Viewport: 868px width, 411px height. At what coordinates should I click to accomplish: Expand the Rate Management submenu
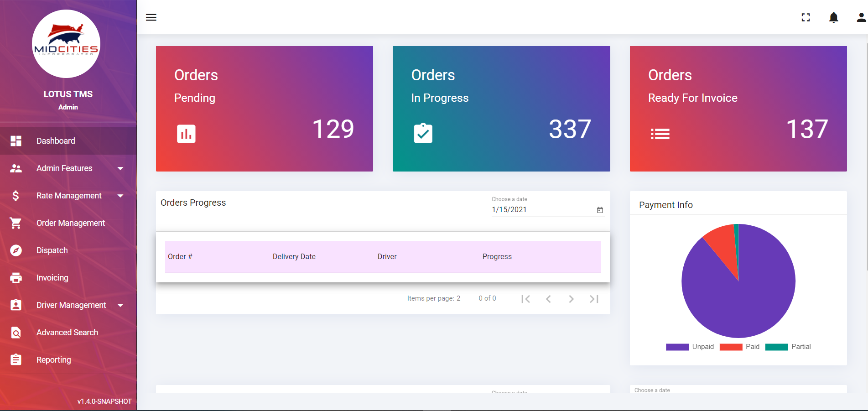(x=120, y=196)
